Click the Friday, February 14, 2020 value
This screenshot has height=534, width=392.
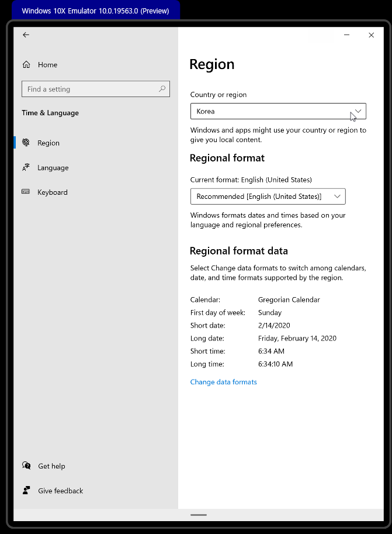pyautogui.click(x=297, y=338)
